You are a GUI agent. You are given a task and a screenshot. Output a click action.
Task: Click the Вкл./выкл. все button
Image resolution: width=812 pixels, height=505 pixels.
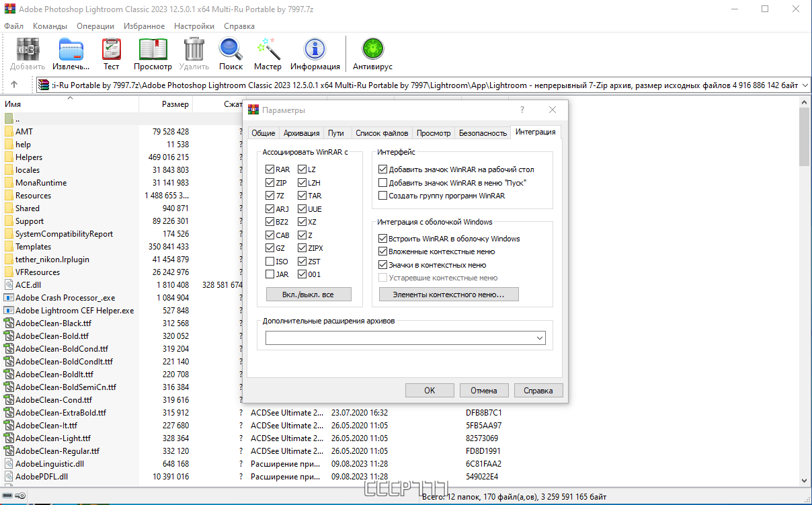click(309, 295)
